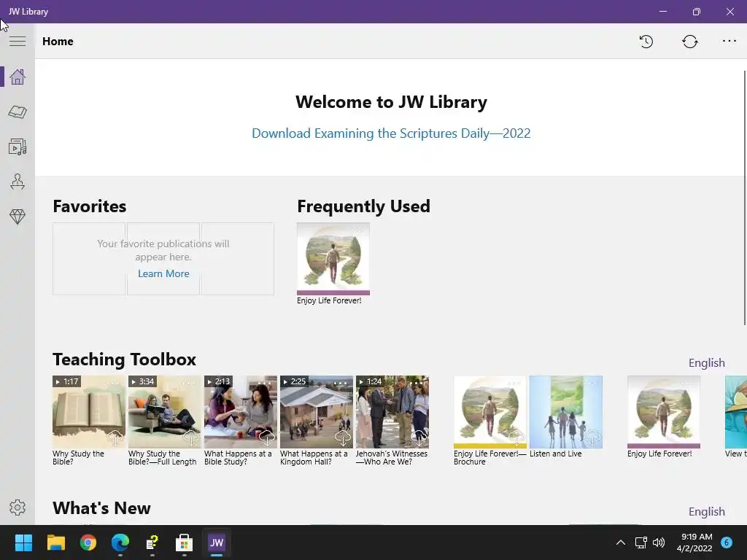Open options dots on 'What Happens at a Kingdom Hall?'
Viewport: 747px width, 560px height.
click(x=340, y=383)
